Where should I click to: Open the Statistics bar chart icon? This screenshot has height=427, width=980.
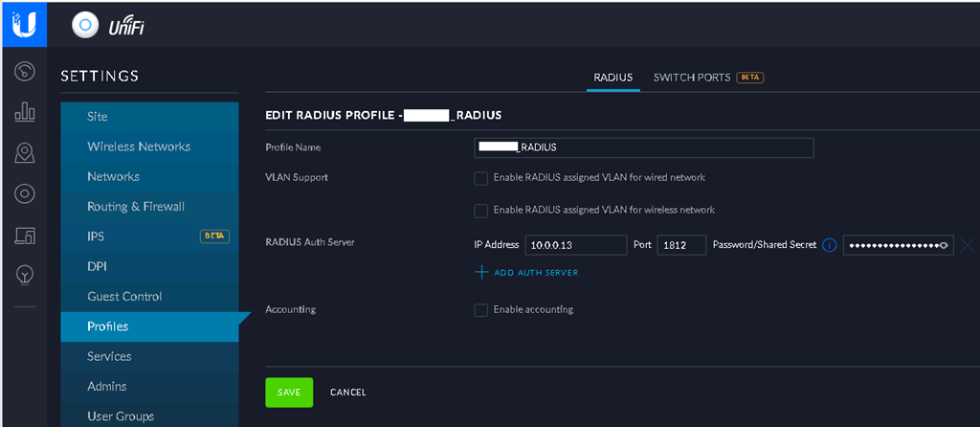click(25, 113)
